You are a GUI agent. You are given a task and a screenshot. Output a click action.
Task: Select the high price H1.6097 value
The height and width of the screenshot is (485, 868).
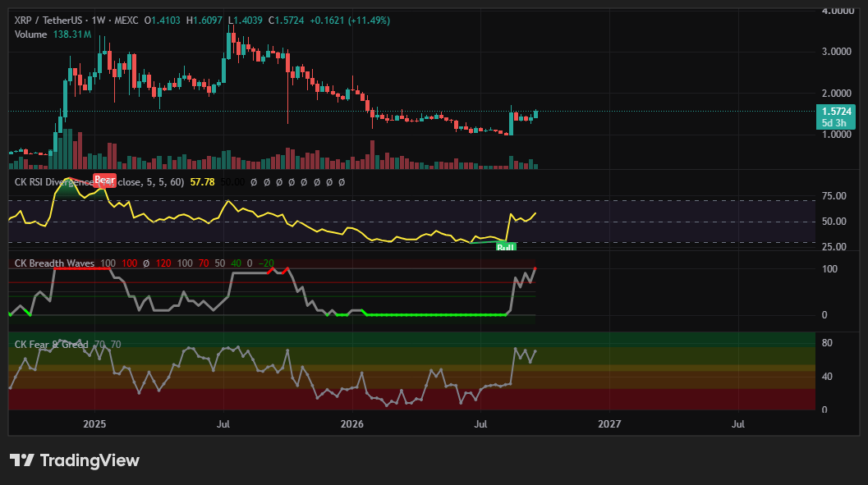pyautogui.click(x=204, y=21)
